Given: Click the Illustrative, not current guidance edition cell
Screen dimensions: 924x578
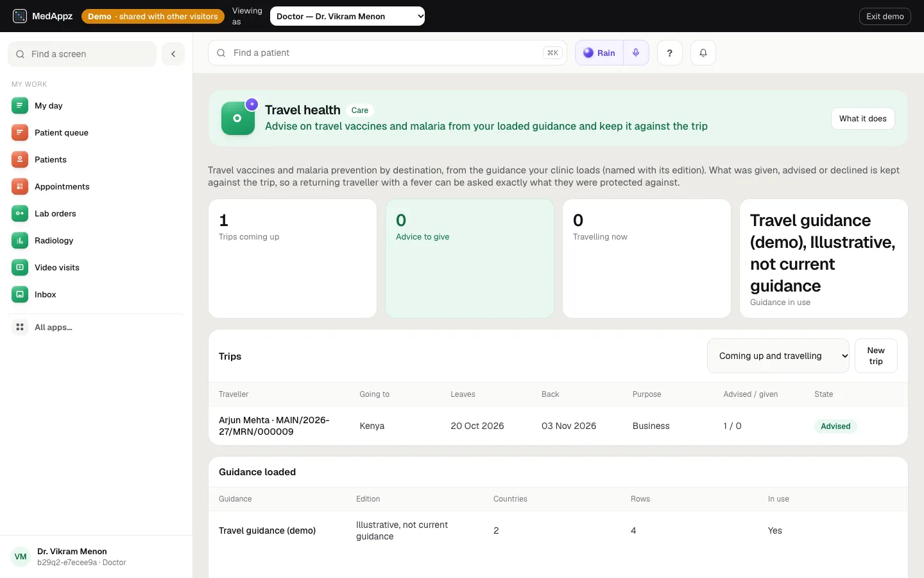Looking at the screenshot, I should tap(402, 530).
